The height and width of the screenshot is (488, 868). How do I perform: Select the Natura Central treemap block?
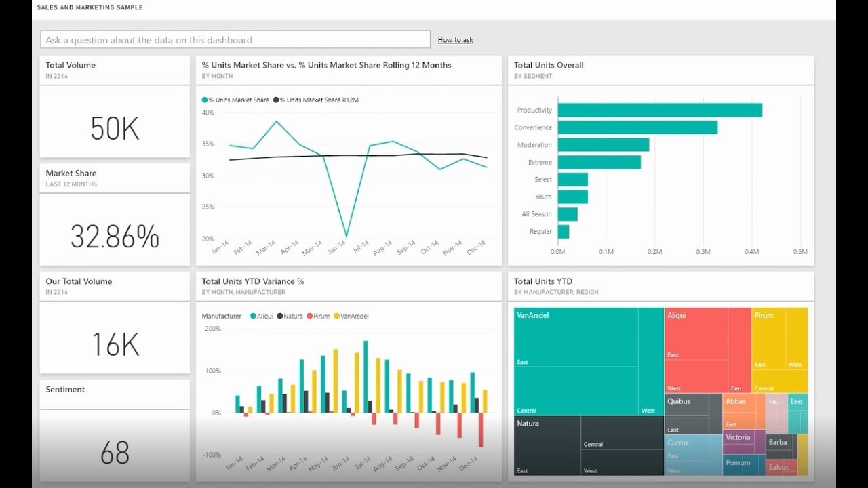tap(623, 432)
